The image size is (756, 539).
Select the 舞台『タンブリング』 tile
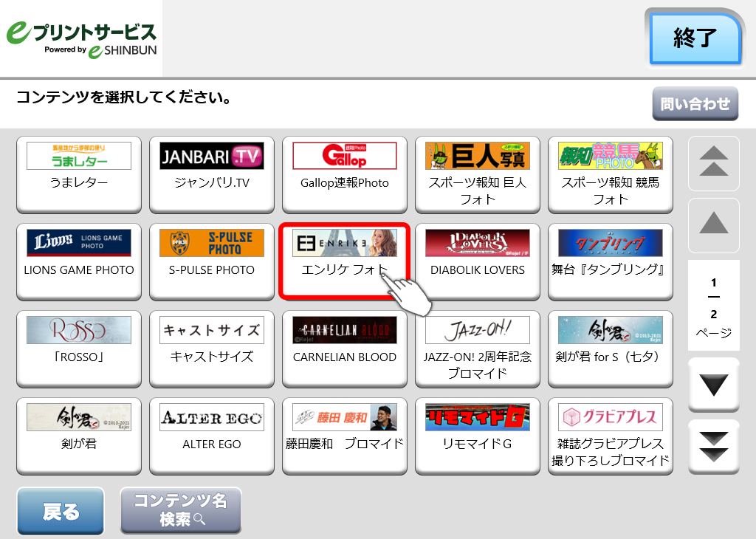point(611,262)
